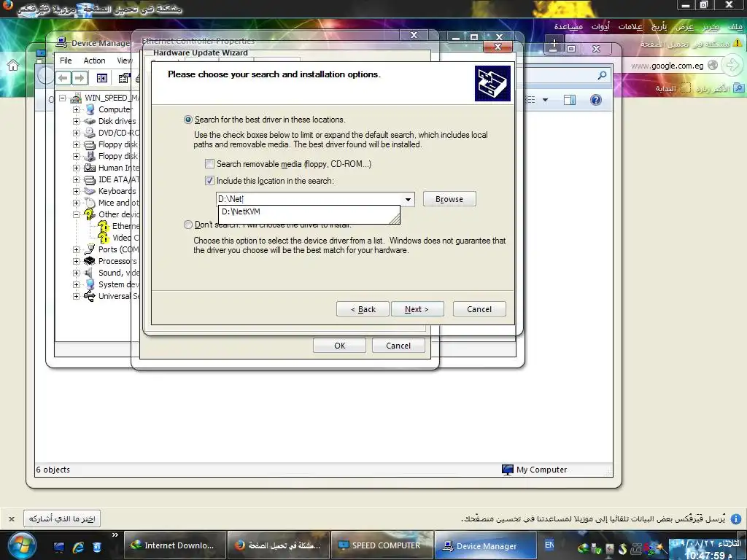The width and height of the screenshot is (747, 560).
Task: Select 'Don't search' radio button
Action: 188,225
